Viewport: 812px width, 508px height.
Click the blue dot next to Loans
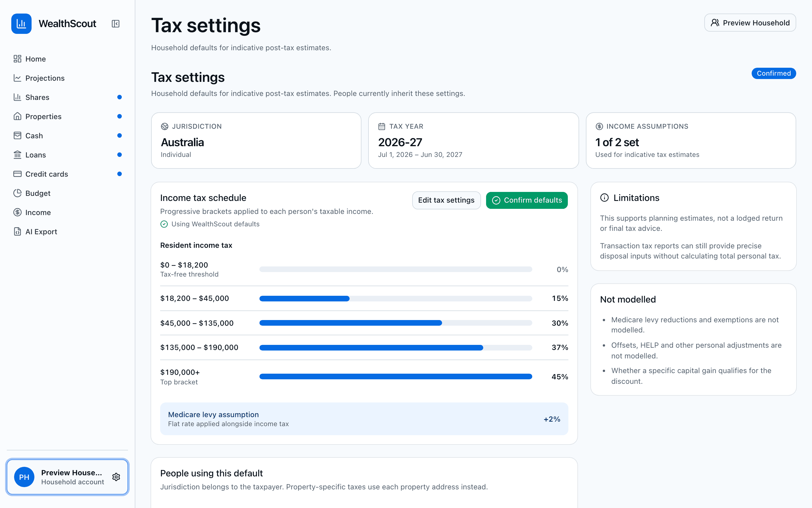pyautogui.click(x=120, y=155)
